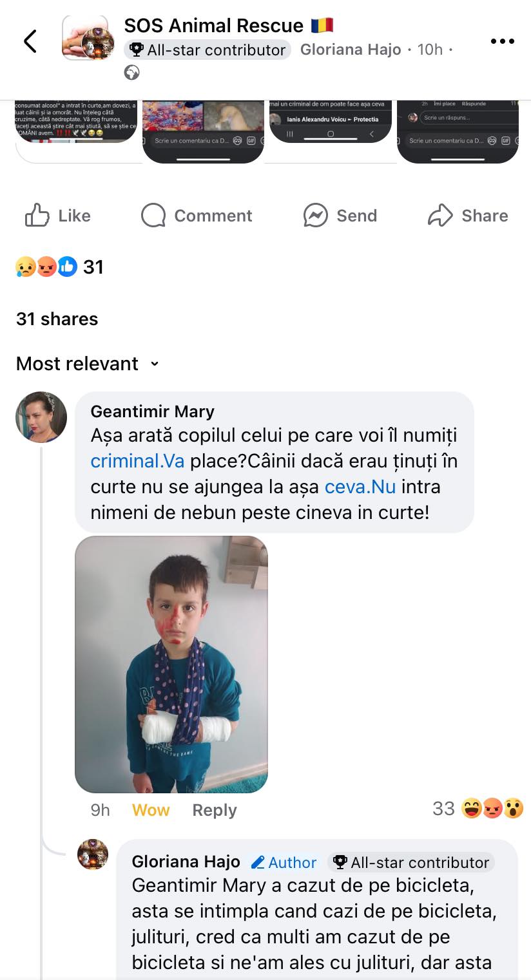Open the three-dot more options menu
Screen dimensions: 531x980
click(502, 41)
